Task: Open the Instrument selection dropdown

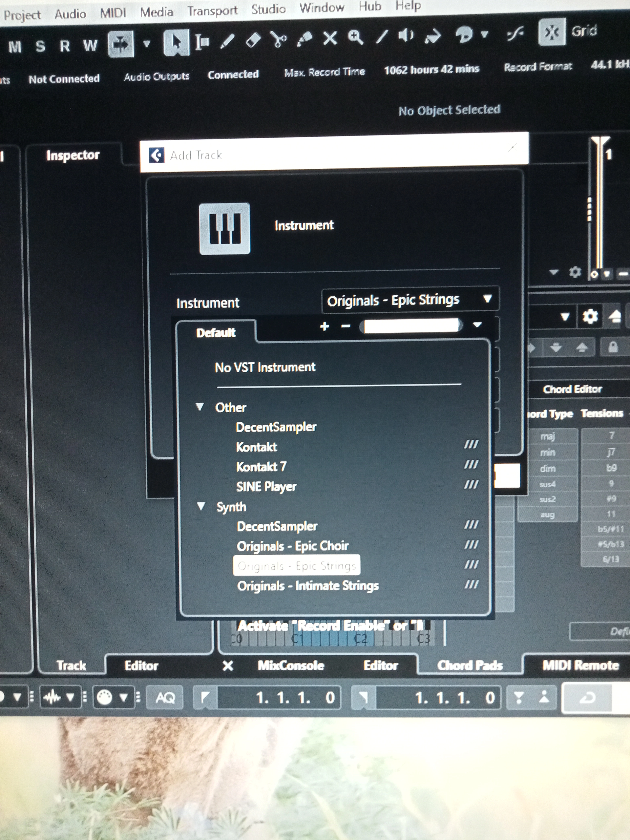Action: [410, 300]
